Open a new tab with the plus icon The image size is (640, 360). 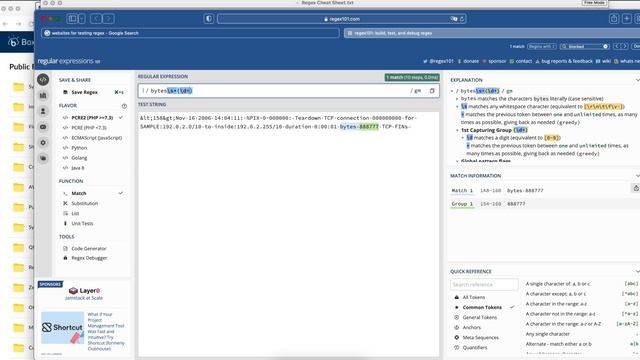tap(627, 19)
